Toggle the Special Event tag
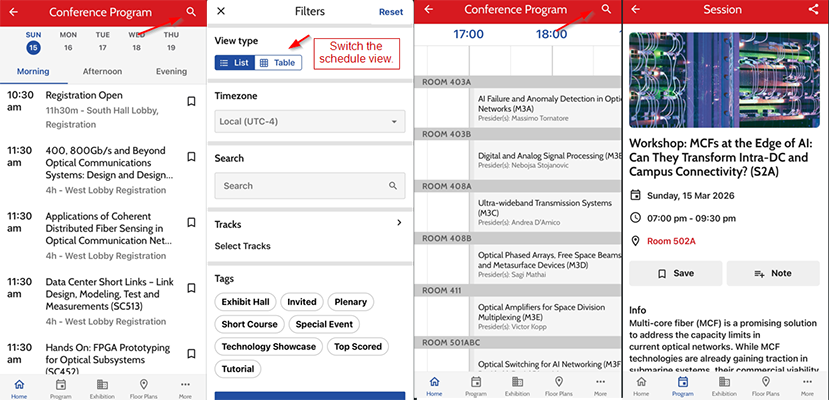The width and height of the screenshot is (829, 400). pos(324,324)
